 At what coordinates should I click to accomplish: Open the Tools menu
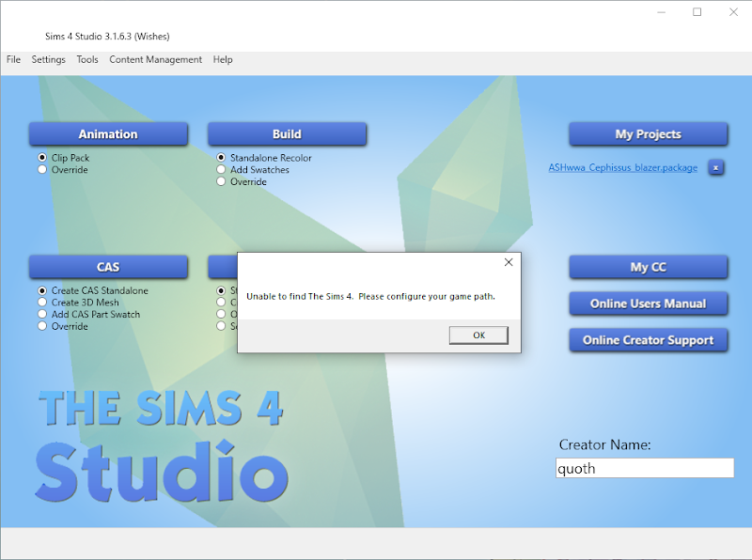tap(87, 59)
